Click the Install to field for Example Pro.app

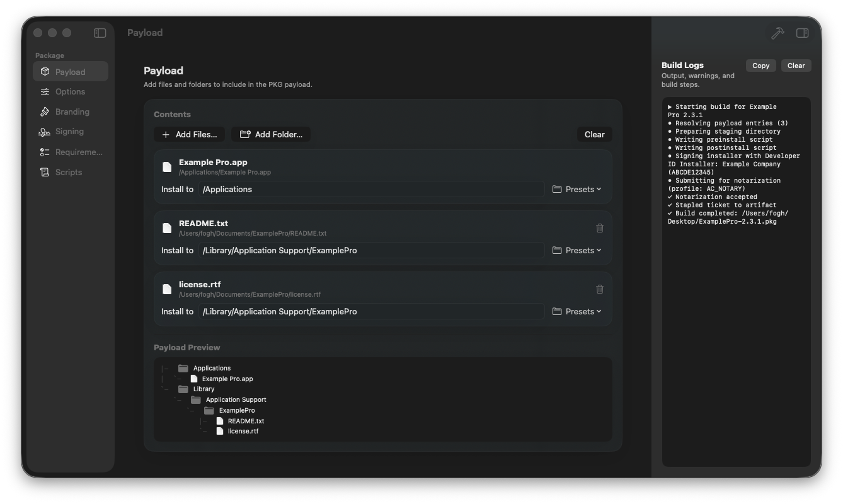[372, 189]
